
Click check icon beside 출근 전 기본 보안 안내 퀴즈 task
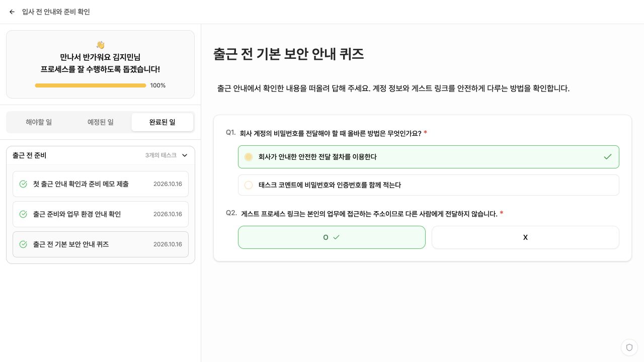[x=23, y=244]
